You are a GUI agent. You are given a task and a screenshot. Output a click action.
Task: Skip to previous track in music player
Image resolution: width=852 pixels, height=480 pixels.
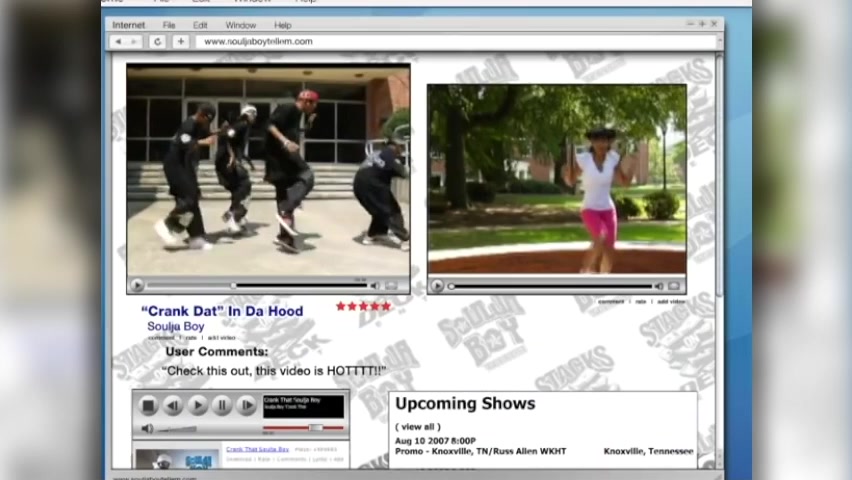pos(173,406)
